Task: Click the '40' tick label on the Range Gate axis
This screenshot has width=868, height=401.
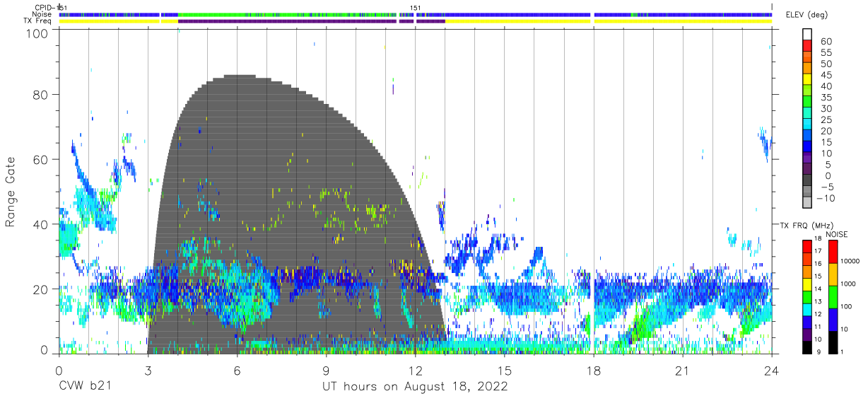Action: click(x=42, y=224)
